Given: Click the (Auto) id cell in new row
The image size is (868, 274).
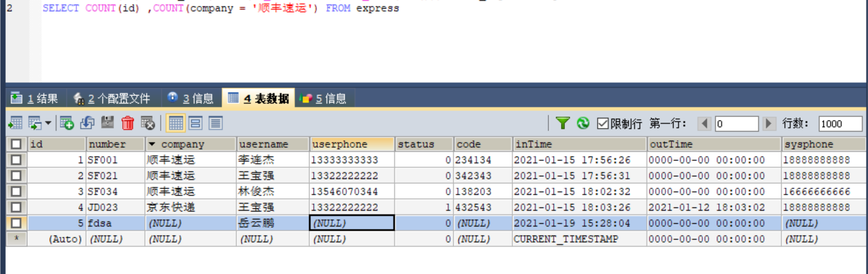Looking at the screenshot, I should click(57, 239).
